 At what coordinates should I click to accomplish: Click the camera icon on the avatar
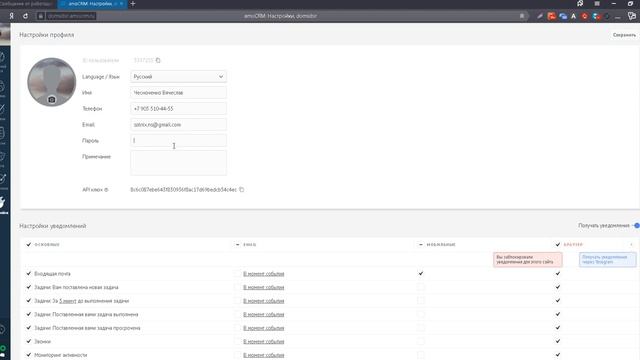click(x=51, y=100)
